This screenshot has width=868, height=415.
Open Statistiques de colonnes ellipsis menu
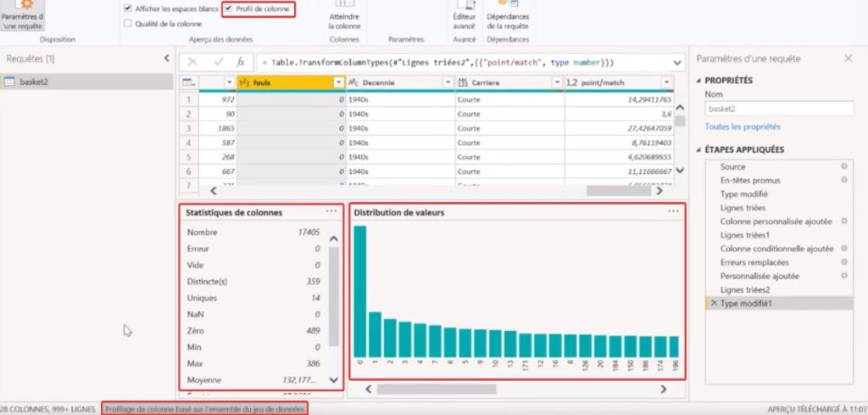331,211
